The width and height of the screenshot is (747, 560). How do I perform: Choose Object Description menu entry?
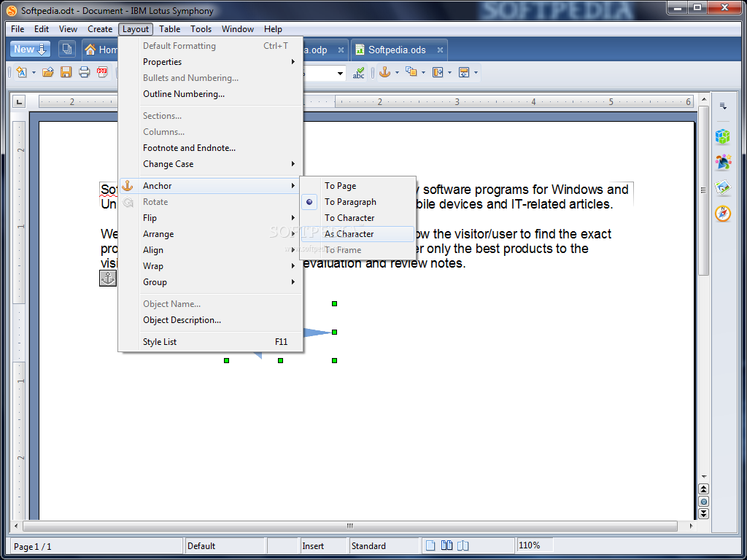click(x=211, y=320)
